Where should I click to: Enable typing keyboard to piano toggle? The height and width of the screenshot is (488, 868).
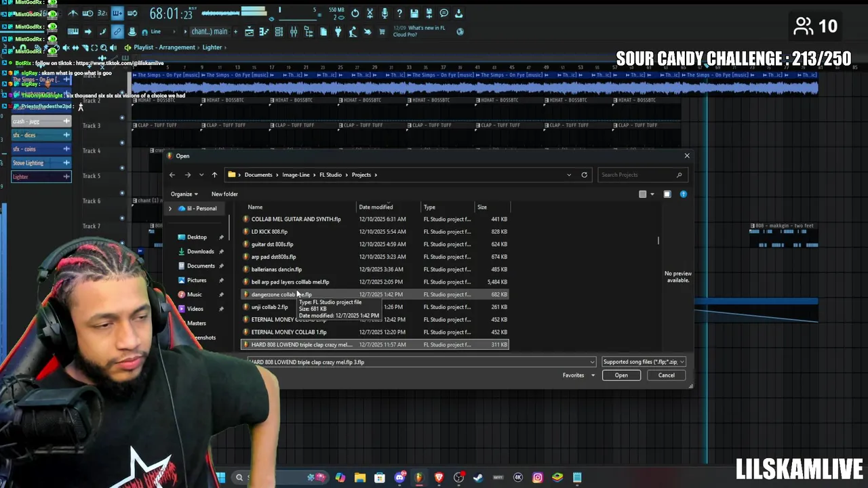[73, 31]
